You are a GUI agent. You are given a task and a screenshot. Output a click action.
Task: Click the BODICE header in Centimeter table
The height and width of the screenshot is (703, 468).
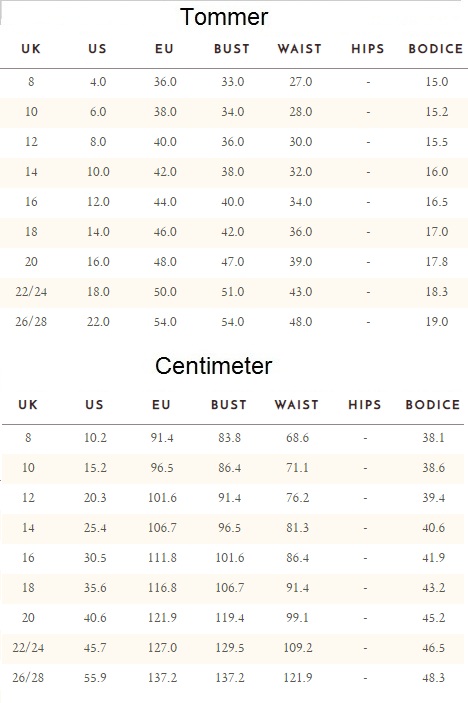pos(433,404)
